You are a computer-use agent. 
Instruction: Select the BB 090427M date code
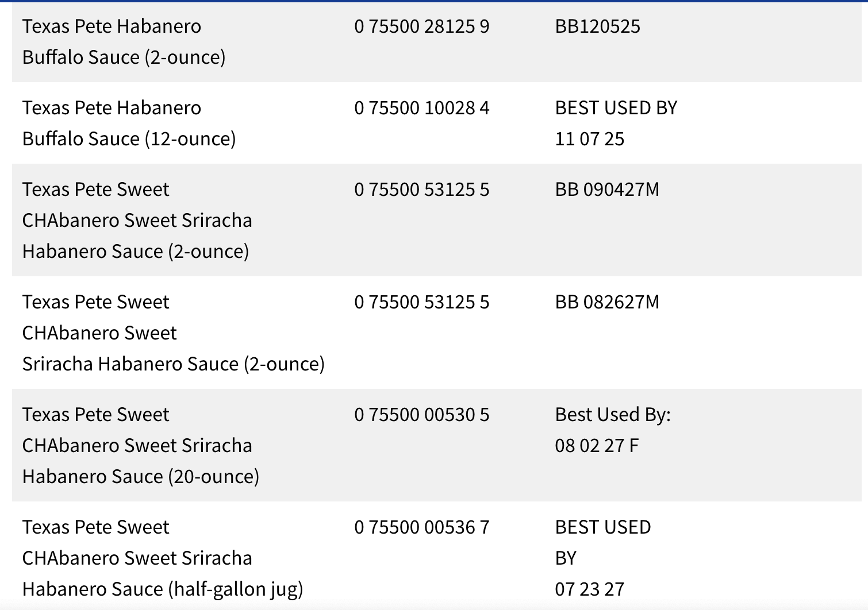tap(607, 190)
